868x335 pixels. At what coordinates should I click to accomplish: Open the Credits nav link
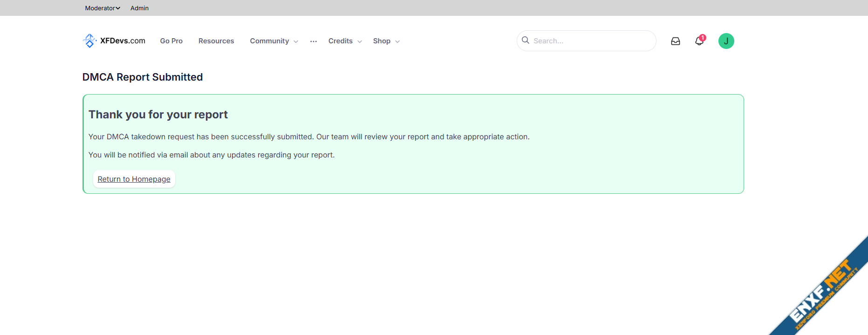340,41
